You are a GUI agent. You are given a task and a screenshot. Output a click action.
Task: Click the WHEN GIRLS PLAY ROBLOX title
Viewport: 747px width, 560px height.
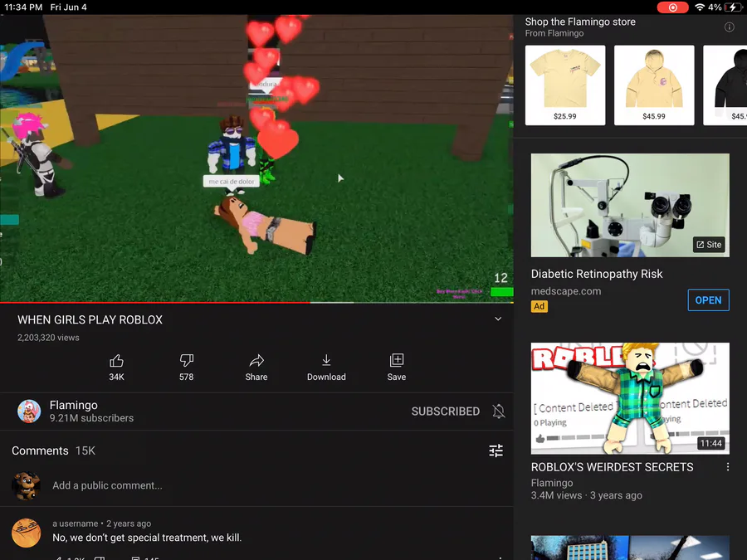(x=90, y=319)
